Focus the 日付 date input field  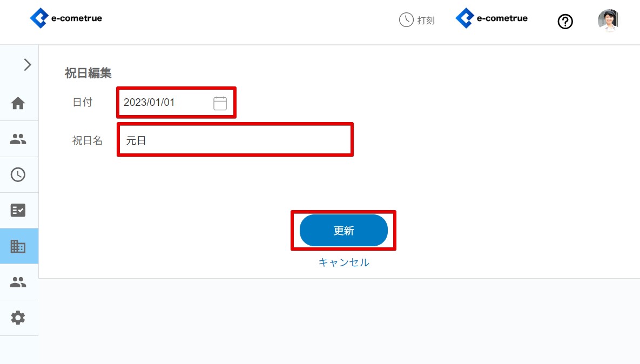coord(176,103)
